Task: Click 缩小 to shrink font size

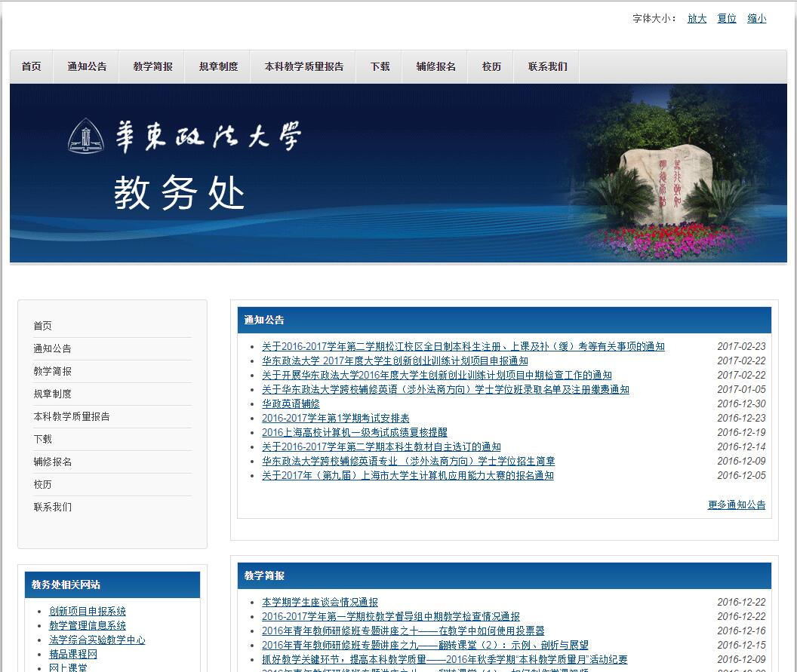Action: (757, 19)
